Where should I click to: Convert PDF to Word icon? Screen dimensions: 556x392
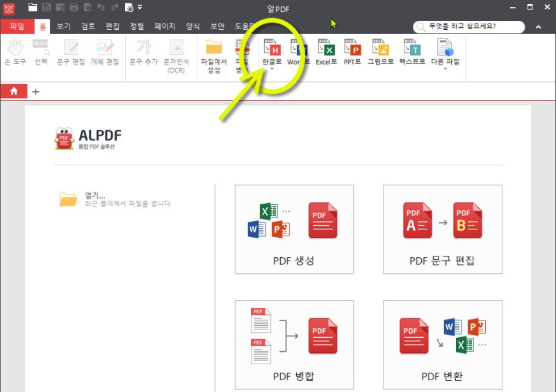(x=299, y=47)
